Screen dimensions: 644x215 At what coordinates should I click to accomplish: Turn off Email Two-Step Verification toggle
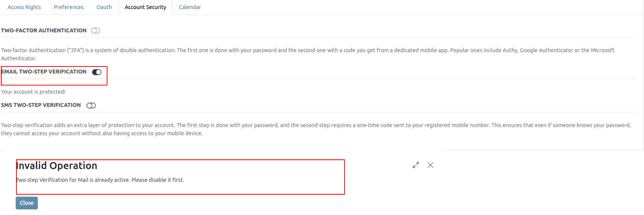(x=97, y=72)
